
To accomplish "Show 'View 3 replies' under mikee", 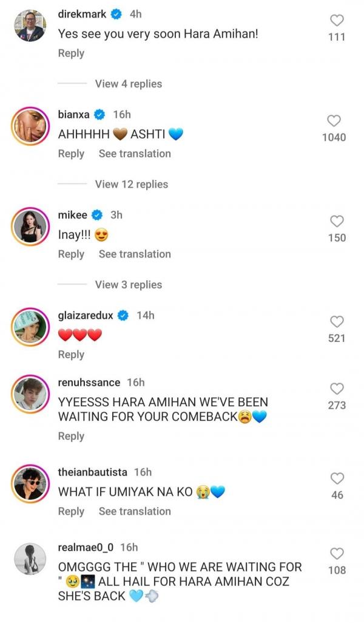I will 128,284.
